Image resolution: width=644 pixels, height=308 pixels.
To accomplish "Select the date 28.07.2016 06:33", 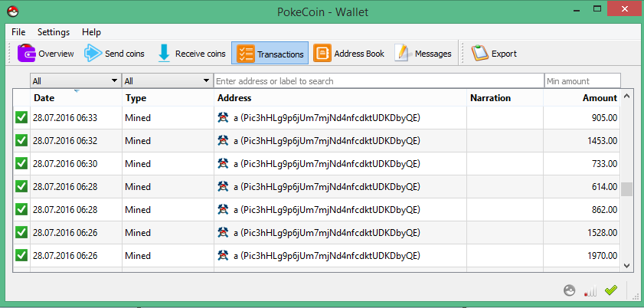I will click(x=65, y=118).
